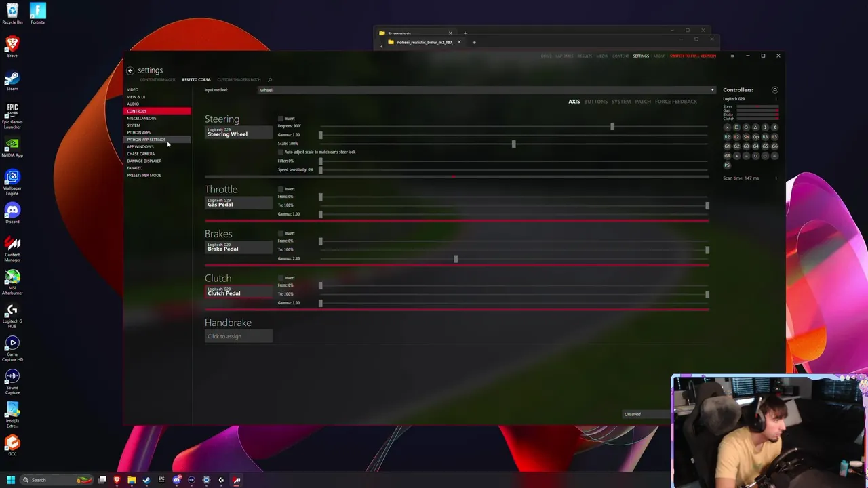Adjust the Brakes Gamma slider handle
Viewport: 868px width, 488px height.
click(456, 259)
